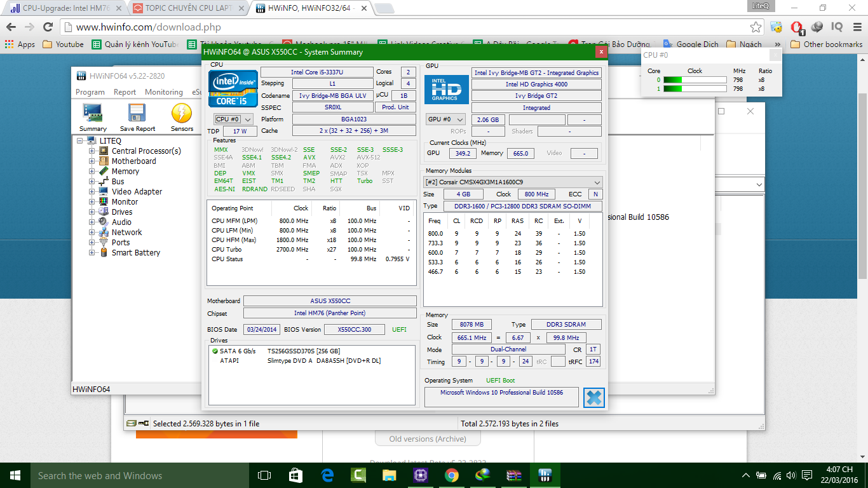868x488 pixels.
Task: Reload the hwinfo.com page
Action: 48,27
